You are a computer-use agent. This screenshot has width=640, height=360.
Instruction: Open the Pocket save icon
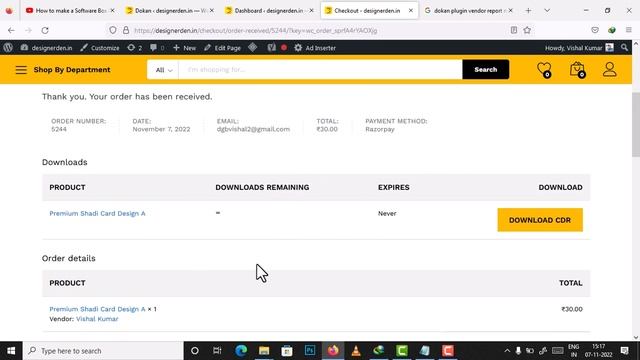[x=595, y=30]
